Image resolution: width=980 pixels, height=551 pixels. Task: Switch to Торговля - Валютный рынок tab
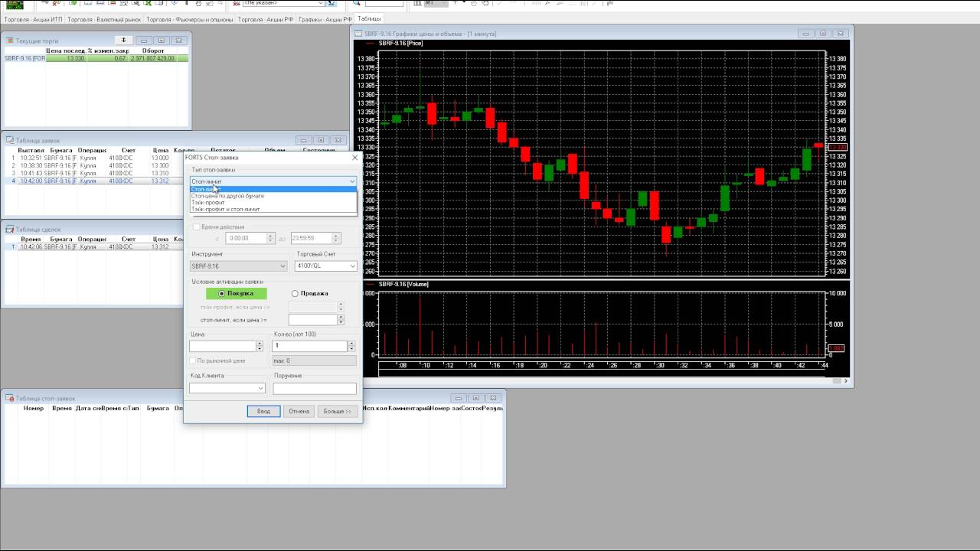[104, 18]
